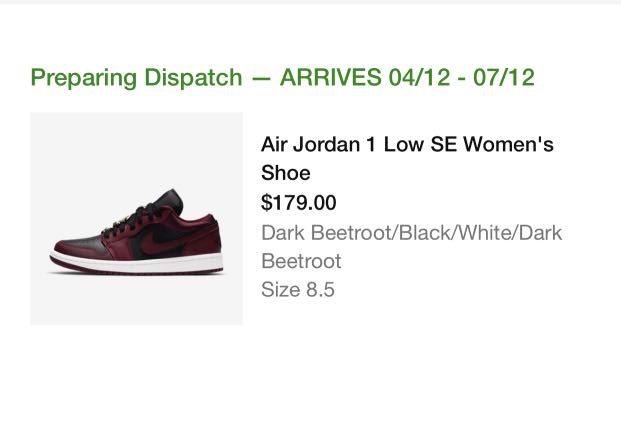621x427 pixels.
Task: Click the 07/12 end arrival date
Action: [504, 77]
